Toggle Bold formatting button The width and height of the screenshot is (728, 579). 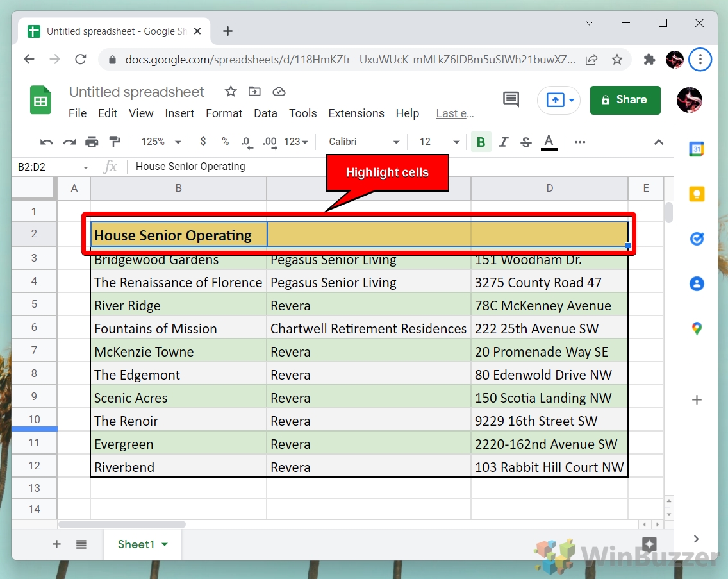(x=481, y=142)
